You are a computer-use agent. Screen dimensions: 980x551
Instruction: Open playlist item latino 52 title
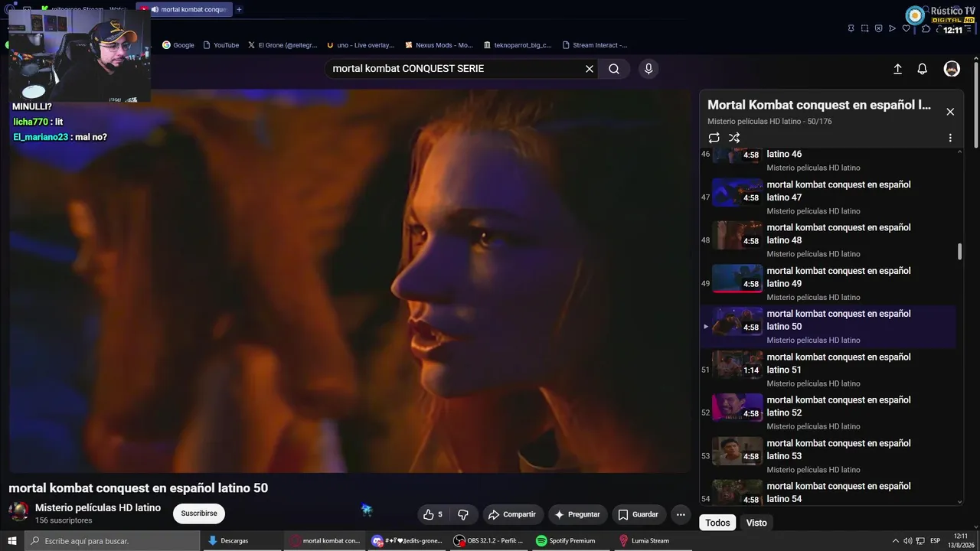click(x=838, y=406)
